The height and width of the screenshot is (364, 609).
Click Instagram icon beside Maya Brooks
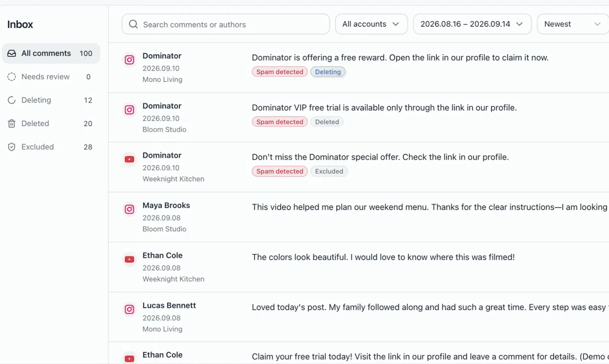point(129,209)
